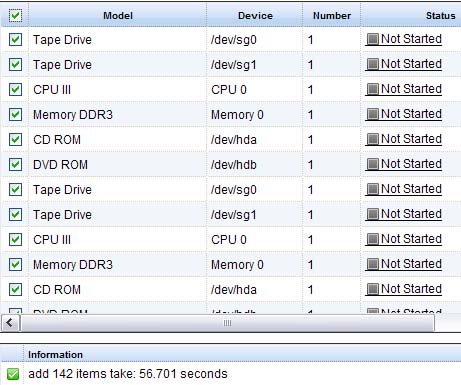This screenshot has height=385, width=461.
Task: Sort by the Device column header
Action: [255, 15]
